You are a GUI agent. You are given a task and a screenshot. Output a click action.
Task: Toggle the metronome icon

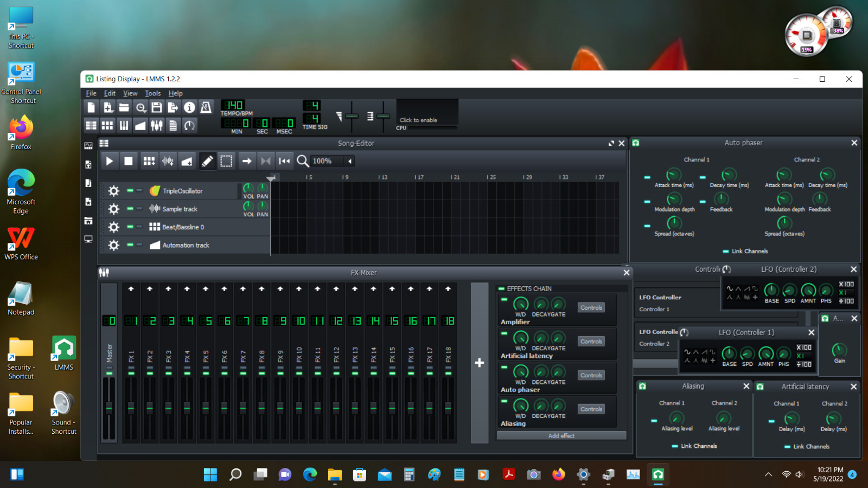point(206,107)
